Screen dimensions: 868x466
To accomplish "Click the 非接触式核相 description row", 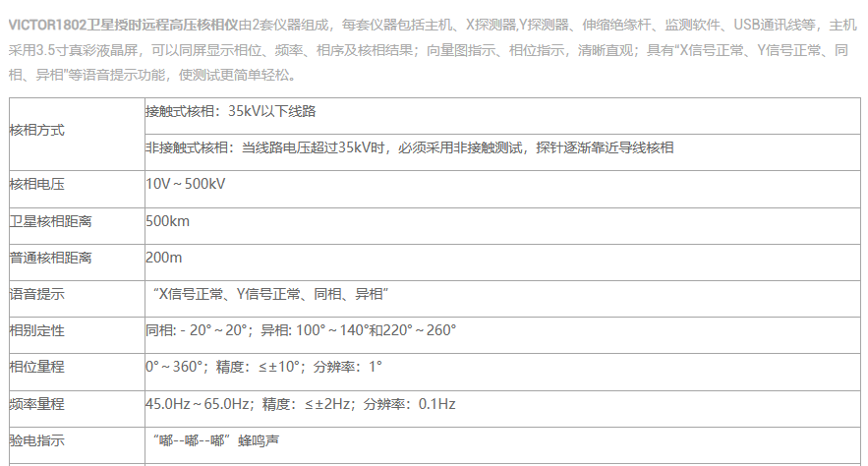I will click(x=409, y=147).
